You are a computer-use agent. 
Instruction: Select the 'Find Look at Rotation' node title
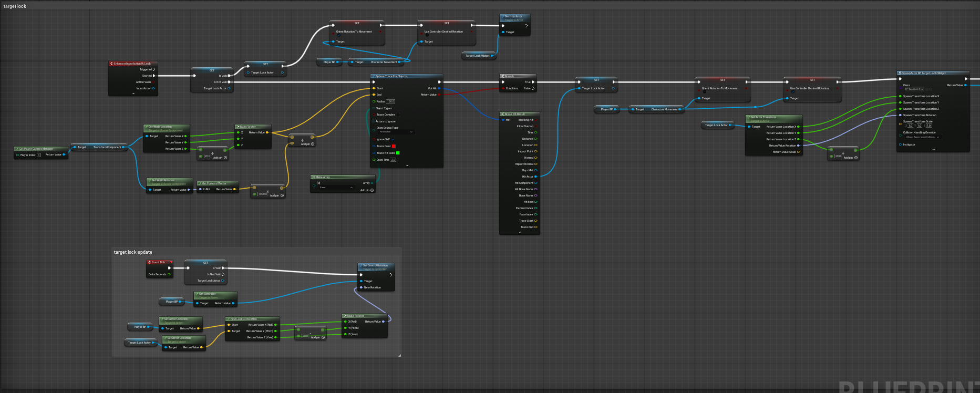click(x=244, y=319)
